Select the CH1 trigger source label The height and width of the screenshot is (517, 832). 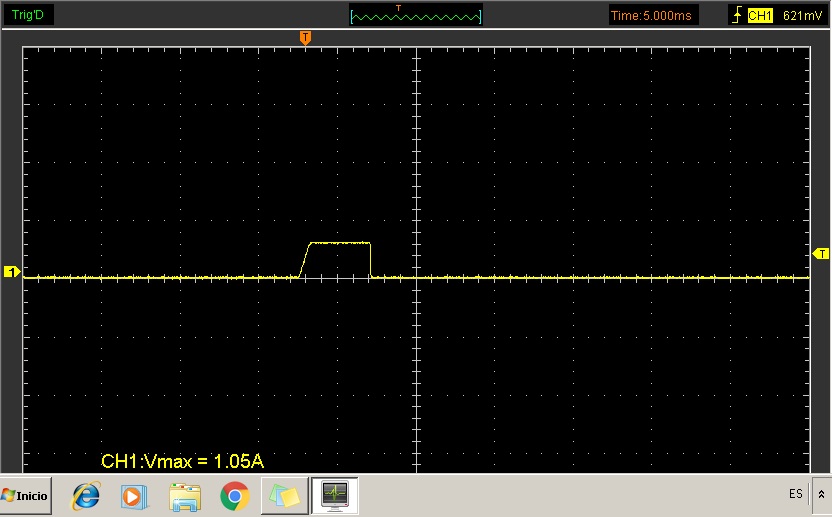tap(761, 15)
